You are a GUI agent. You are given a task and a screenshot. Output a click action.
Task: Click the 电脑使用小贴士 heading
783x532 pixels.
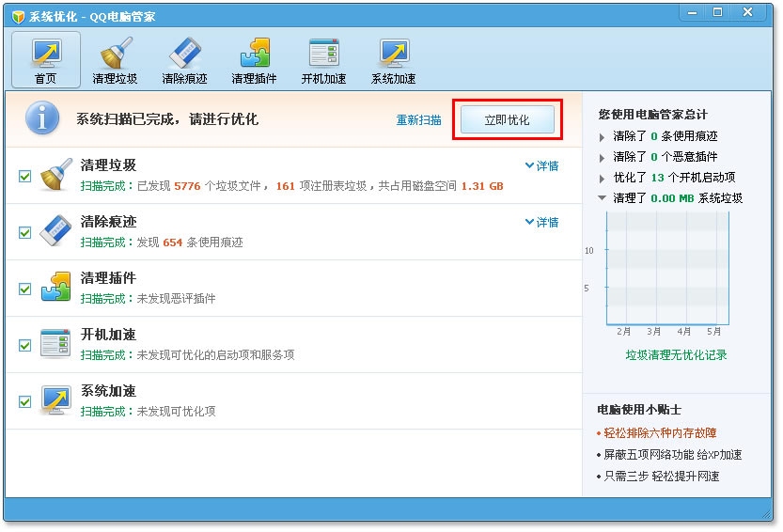tap(639, 410)
